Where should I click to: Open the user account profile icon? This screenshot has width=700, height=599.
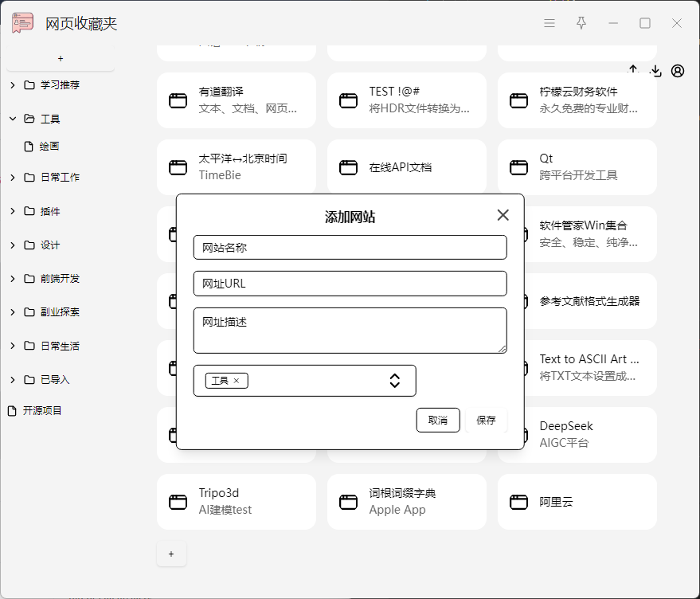coord(678,71)
